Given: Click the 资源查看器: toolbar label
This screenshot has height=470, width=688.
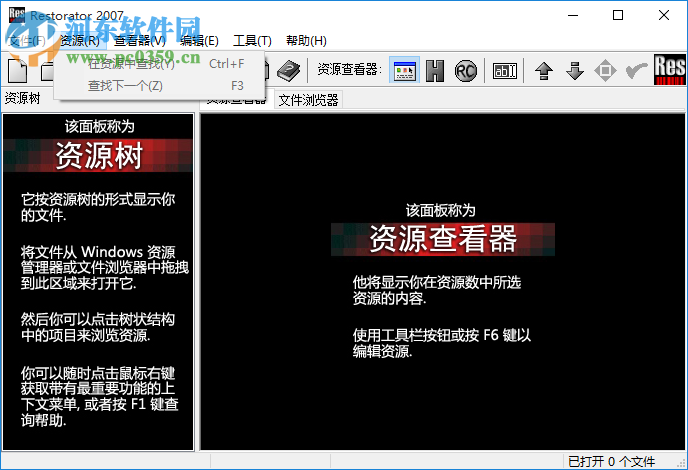Looking at the screenshot, I should point(350,69).
